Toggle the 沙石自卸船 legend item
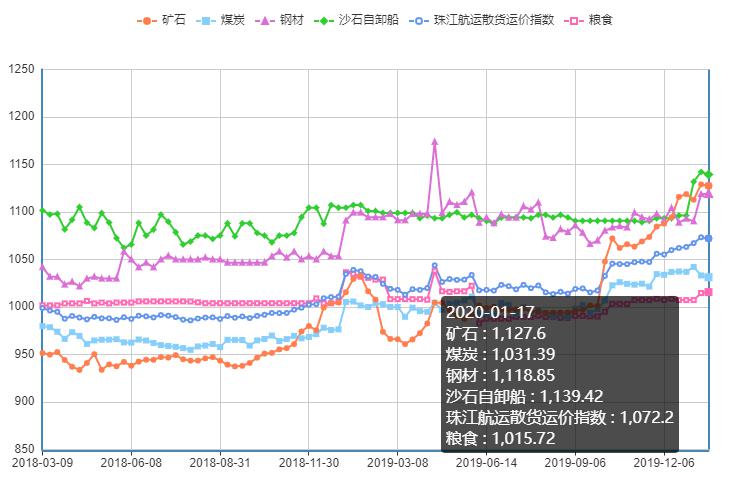 pyautogui.click(x=356, y=20)
